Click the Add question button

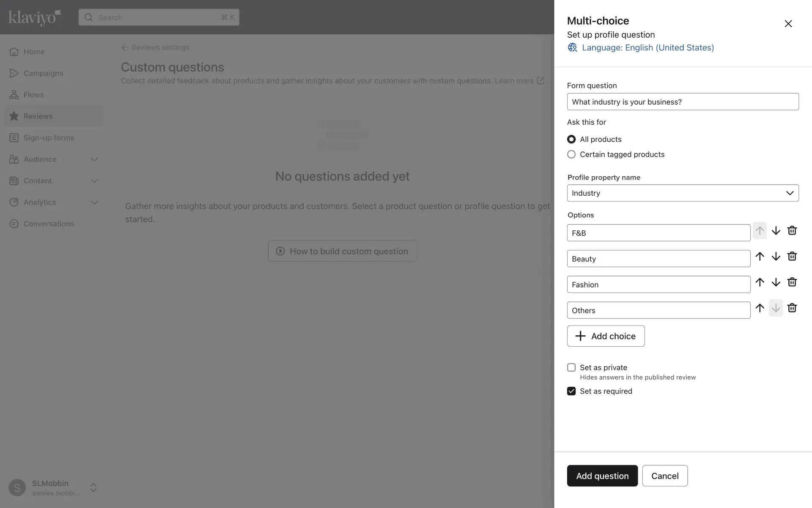coord(602,476)
